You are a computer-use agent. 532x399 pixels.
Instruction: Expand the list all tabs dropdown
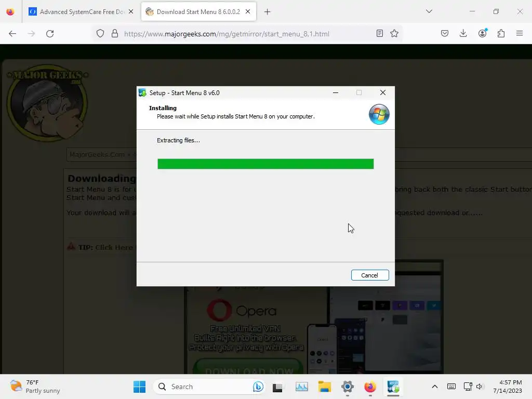429,11
